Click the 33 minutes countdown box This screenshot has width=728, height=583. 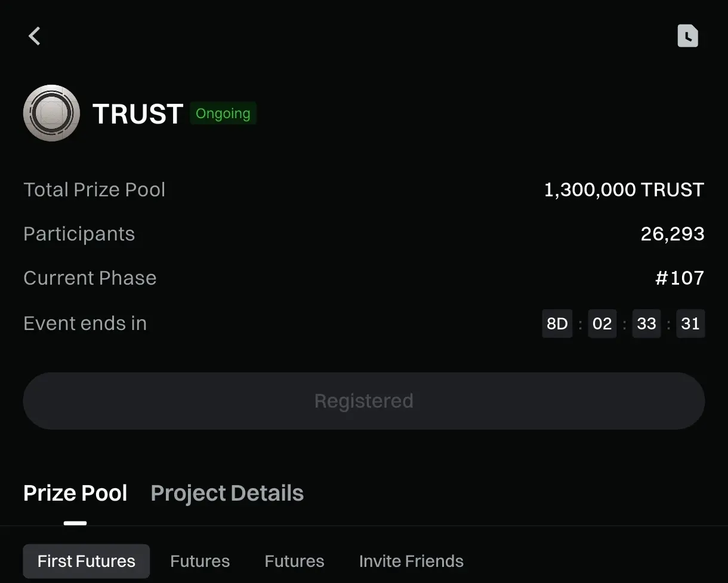[646, 323]
